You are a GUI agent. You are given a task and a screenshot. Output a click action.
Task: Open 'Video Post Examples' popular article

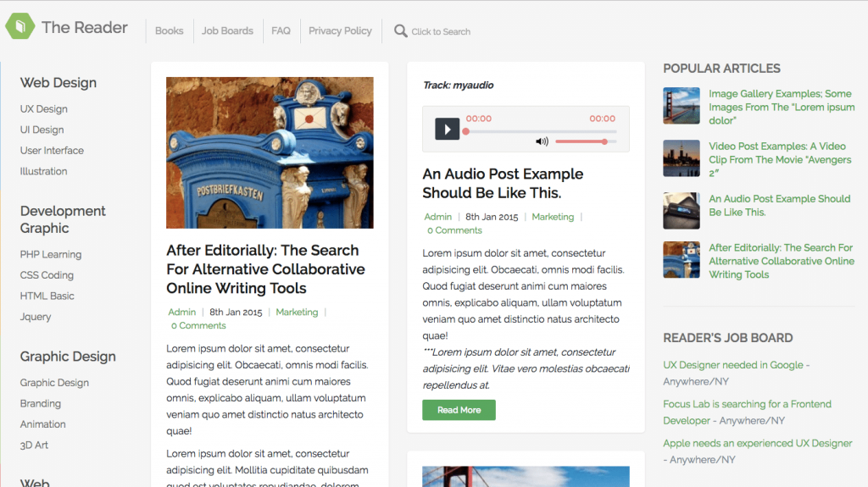coord(780,159)
